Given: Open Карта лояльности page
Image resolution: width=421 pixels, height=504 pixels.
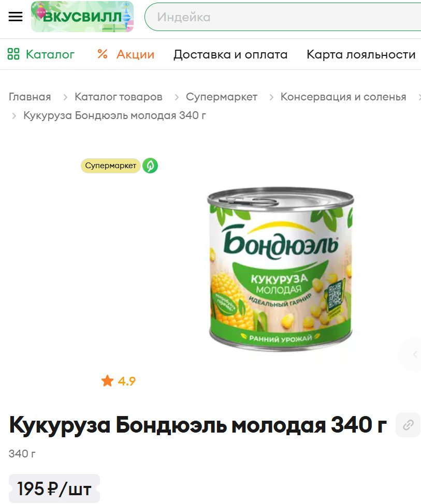Looking at the screenshot, I should pyautogui.click(x=361, y=54).
